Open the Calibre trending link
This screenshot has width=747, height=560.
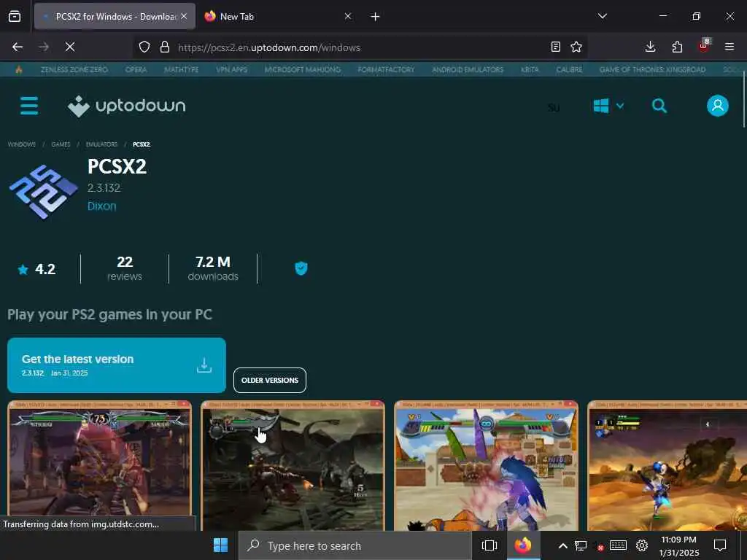click(569, 69)
